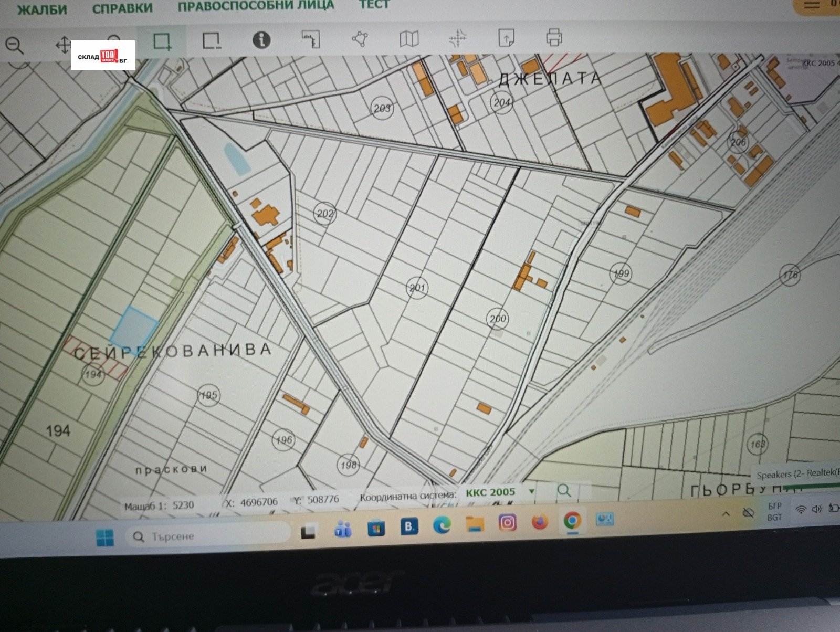Open the parcel info tool
Image resolution: width=840 pixels, height=632 pixels.
[x=262, y=39]
